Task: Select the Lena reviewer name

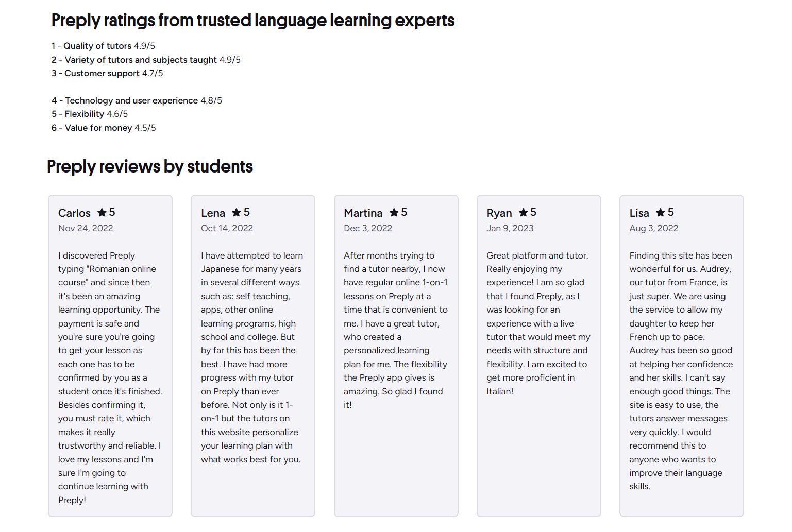Action: (213, 213)
